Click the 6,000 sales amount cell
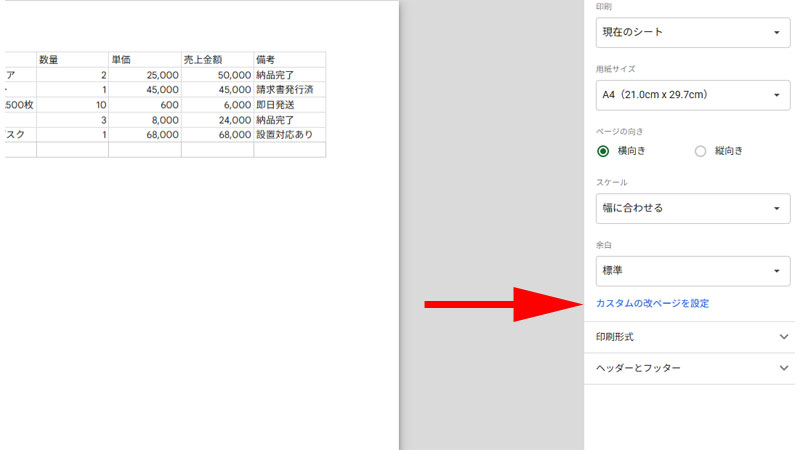The height and width of the screenshot is (450, 800). pyautogui.click(x=217, y=105)
